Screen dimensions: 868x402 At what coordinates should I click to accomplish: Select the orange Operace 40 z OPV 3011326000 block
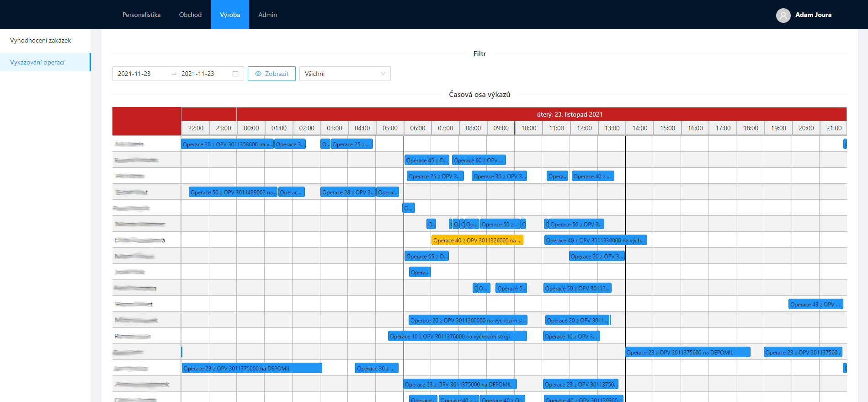(x=477, y=240)
